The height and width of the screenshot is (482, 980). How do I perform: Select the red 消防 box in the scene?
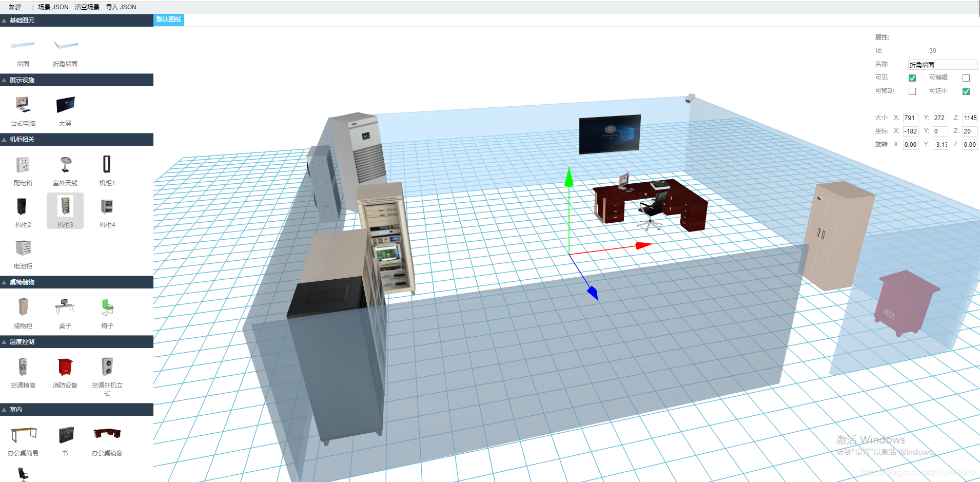pyautogui.click(x=907, y=303)
